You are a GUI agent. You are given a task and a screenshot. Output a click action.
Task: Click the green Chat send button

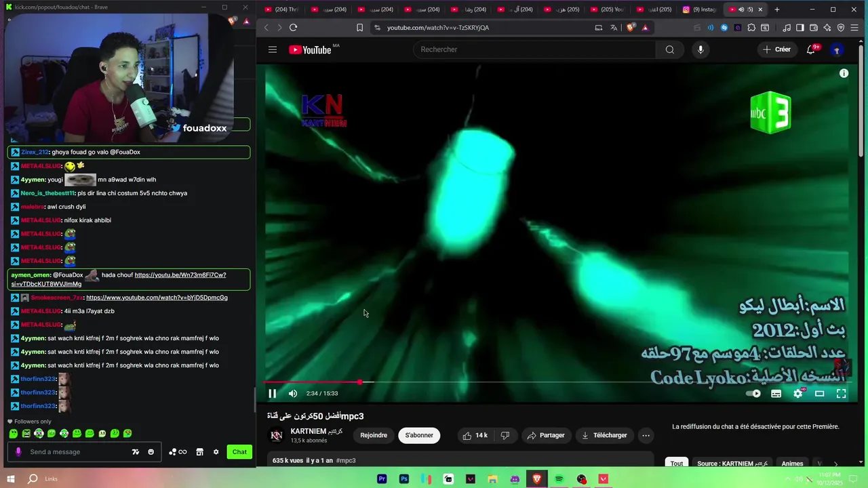tap(239, 452)
